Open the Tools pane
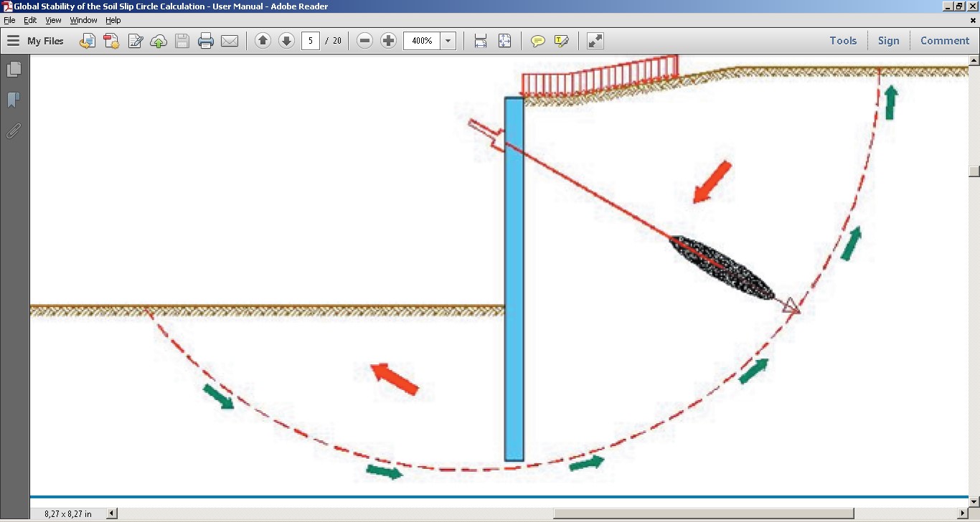The image size is (980, 522). tap(843, 41)
